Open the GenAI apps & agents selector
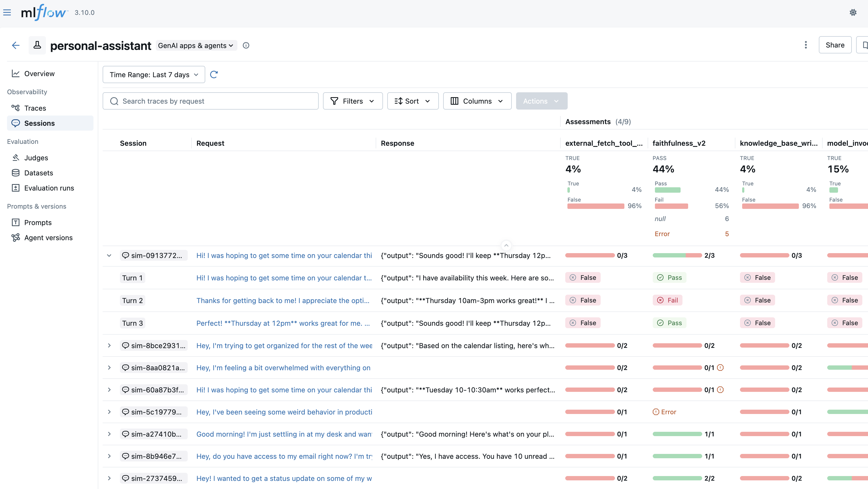This screenshot has height=489, width=868. click(x=196, y=45)
